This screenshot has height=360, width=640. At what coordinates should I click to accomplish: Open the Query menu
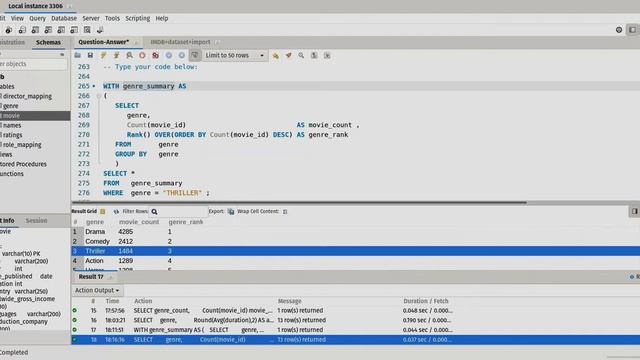click(37, 18)
